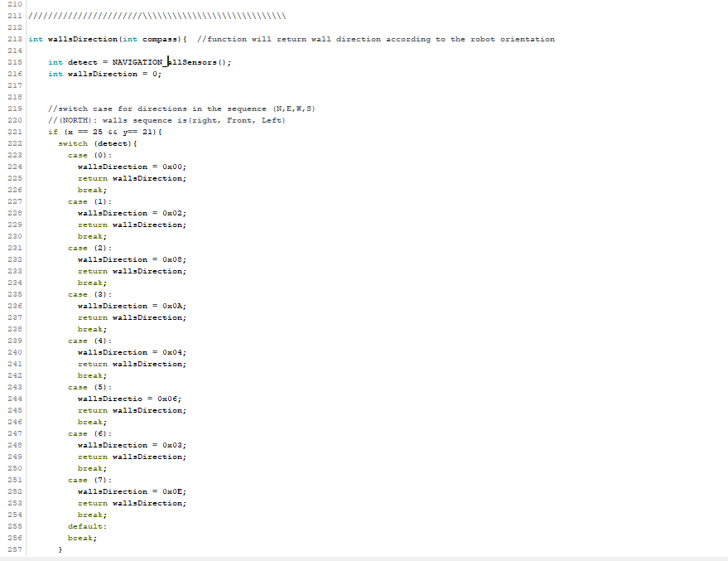Screen dimensions: 728x561
Task: Click the 'case (1):' label
Action: [x=89, y=202]
